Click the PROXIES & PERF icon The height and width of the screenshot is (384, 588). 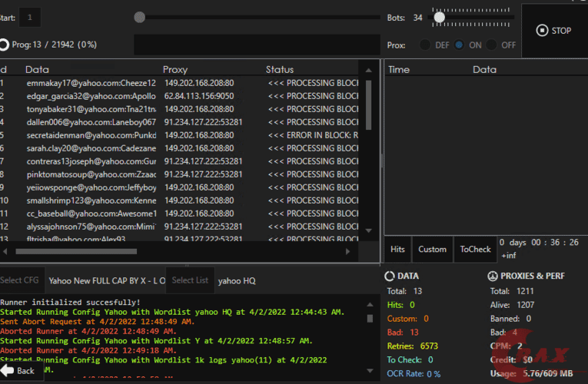coord(493,276)
